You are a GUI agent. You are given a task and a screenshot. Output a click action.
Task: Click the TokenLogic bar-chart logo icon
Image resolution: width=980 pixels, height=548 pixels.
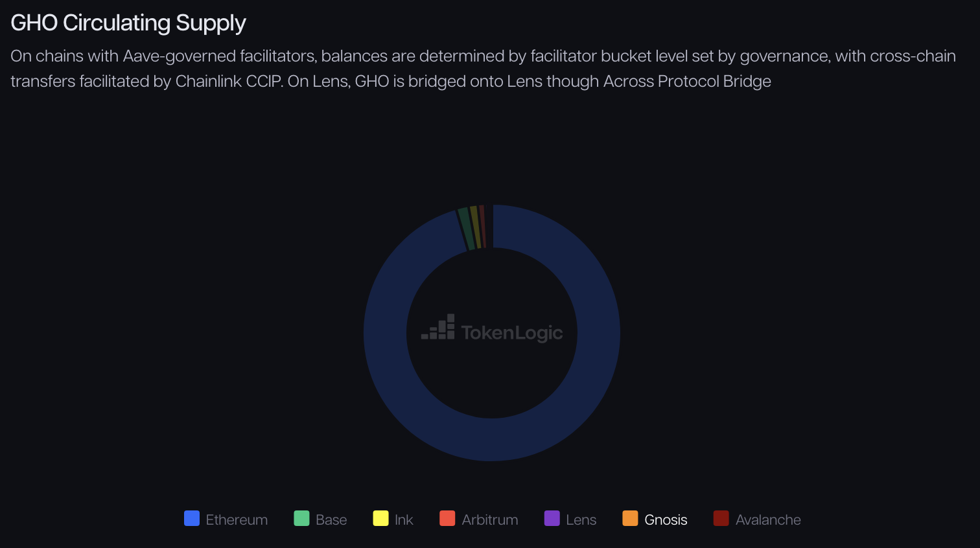(439, 328)
